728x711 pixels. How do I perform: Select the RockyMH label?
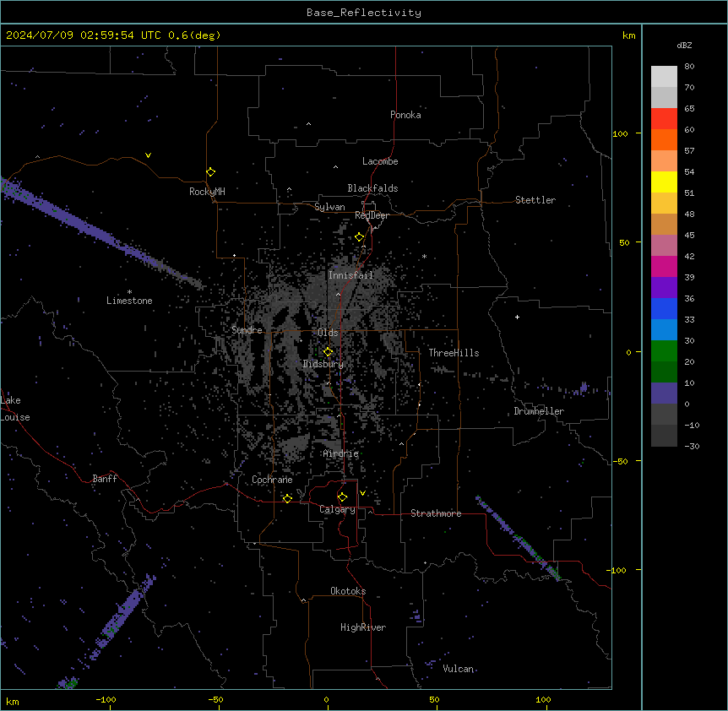[207, 191]
